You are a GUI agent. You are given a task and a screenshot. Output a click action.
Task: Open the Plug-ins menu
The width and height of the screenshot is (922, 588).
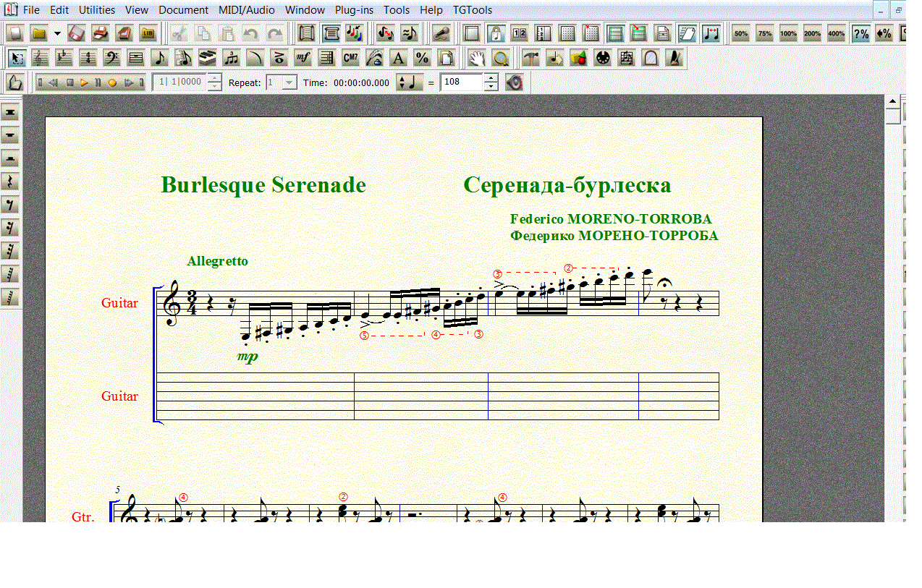354,10
